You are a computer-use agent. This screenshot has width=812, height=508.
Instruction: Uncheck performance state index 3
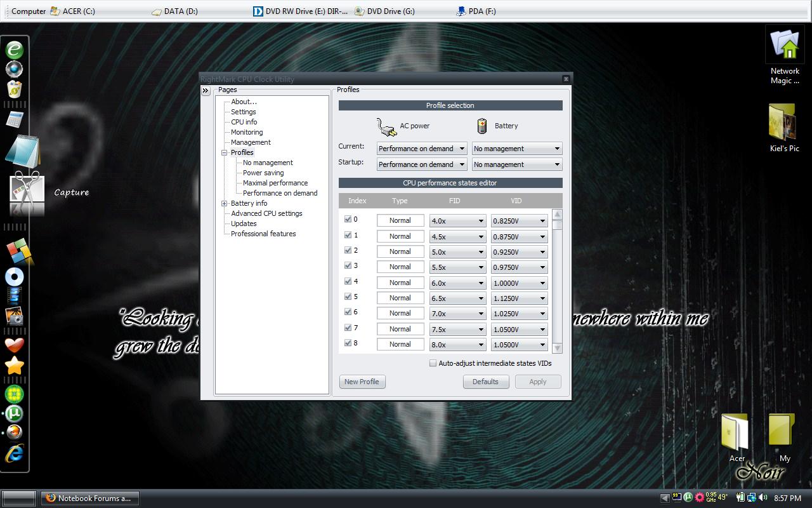[x=348, y=265]
